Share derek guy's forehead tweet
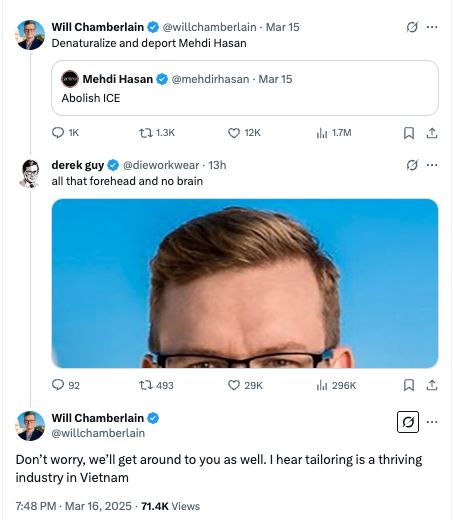Screen dimensions: 453x520 (432, 385)
